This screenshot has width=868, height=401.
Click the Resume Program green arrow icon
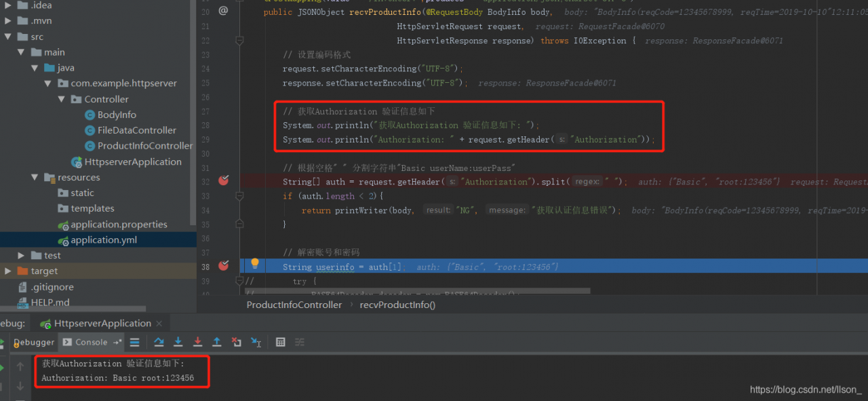[2, 367]
